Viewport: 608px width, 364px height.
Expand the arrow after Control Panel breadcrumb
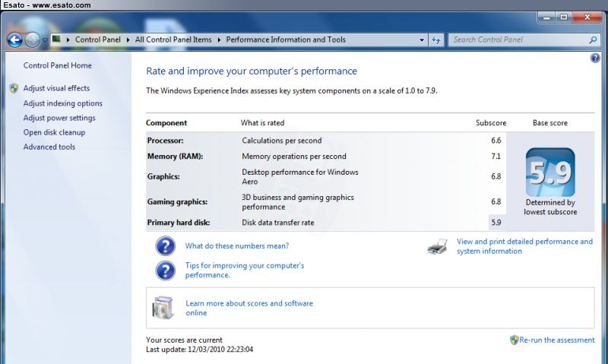point(128,40)
